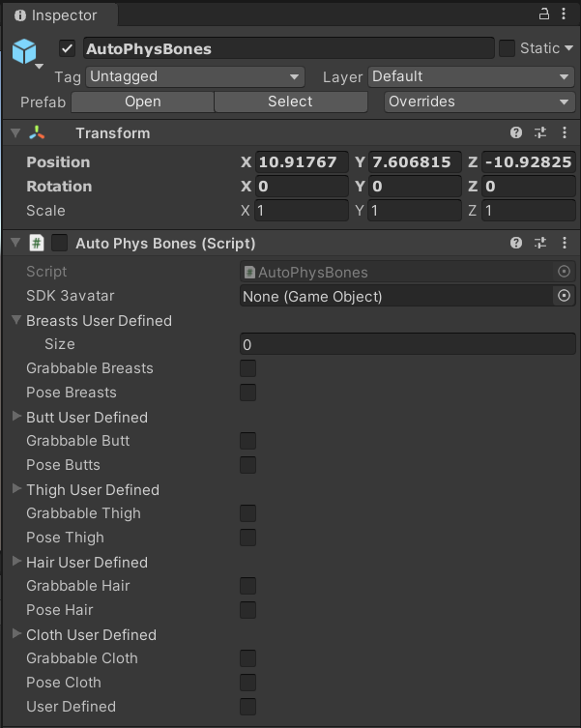
Task: Open Auto Phys Bones presets icon
Action: pyautogui.click(x=540, y=244)
